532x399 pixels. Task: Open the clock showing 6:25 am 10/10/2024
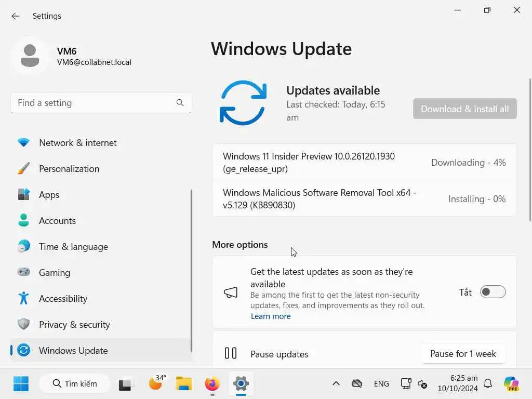tap(457, 383)
